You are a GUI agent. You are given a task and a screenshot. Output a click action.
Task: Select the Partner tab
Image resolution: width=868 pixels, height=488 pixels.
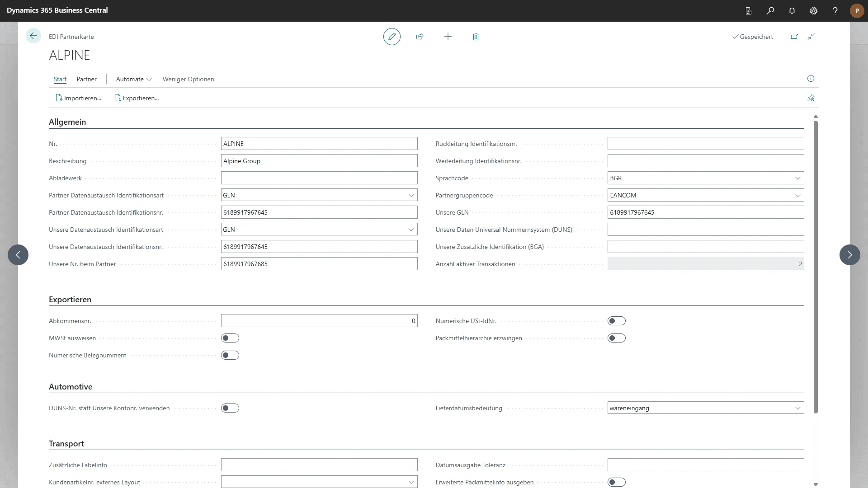[x=86, y=79]
